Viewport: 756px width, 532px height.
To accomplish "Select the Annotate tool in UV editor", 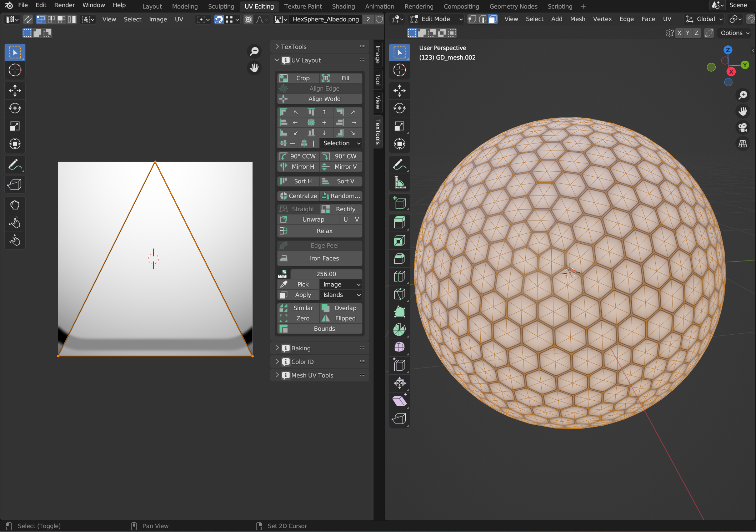I will [15, 165].
